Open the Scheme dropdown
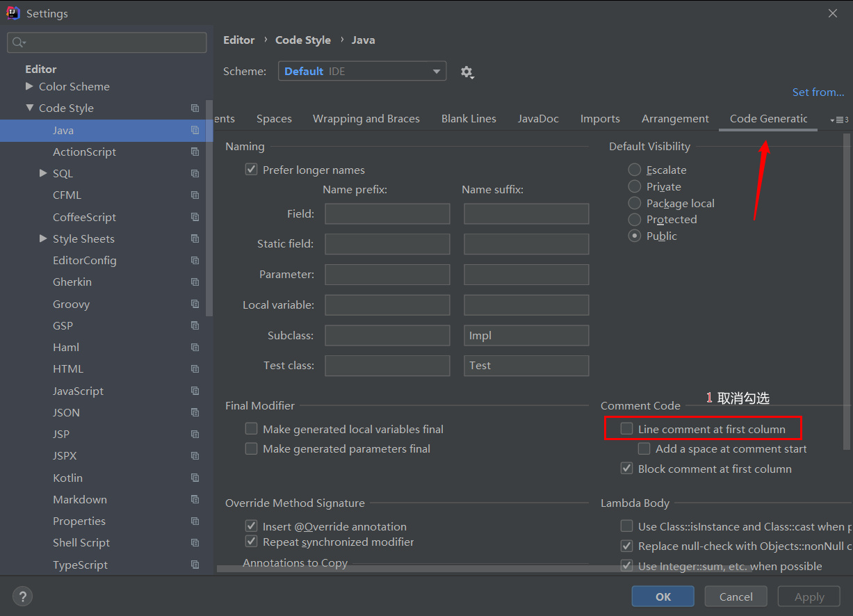 click(362, 71)
